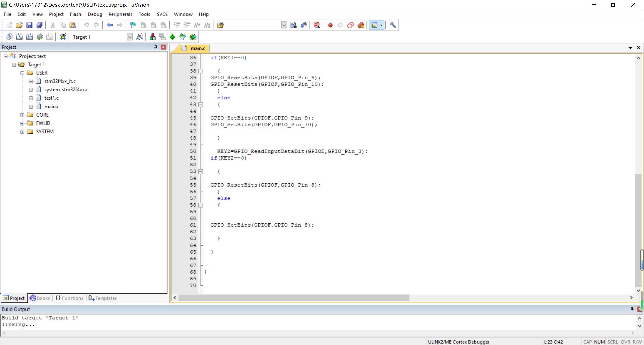This screenshot has width=644, height=345.
Task: Select main.c in the project tree
Action: (x=52, y=107)
